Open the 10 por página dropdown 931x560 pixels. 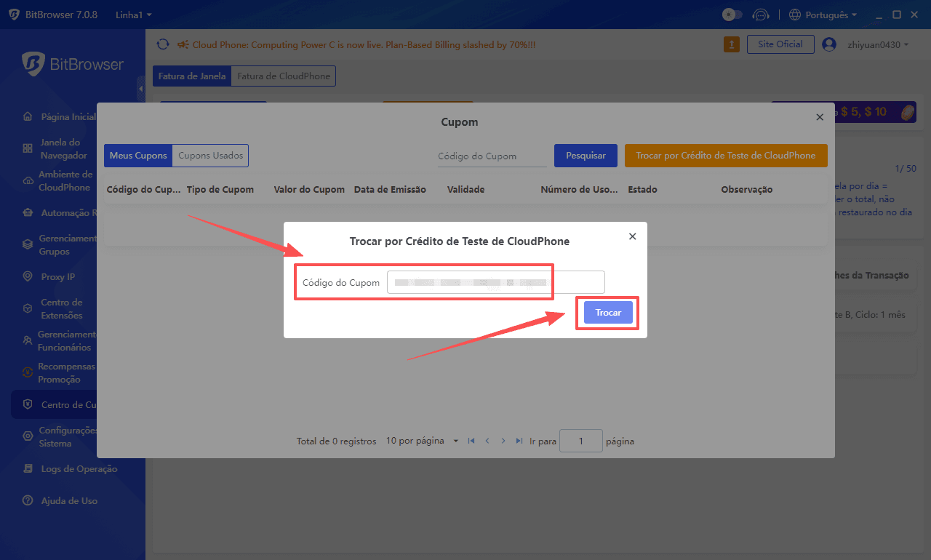pyautogui.click(x=422, y=441)
